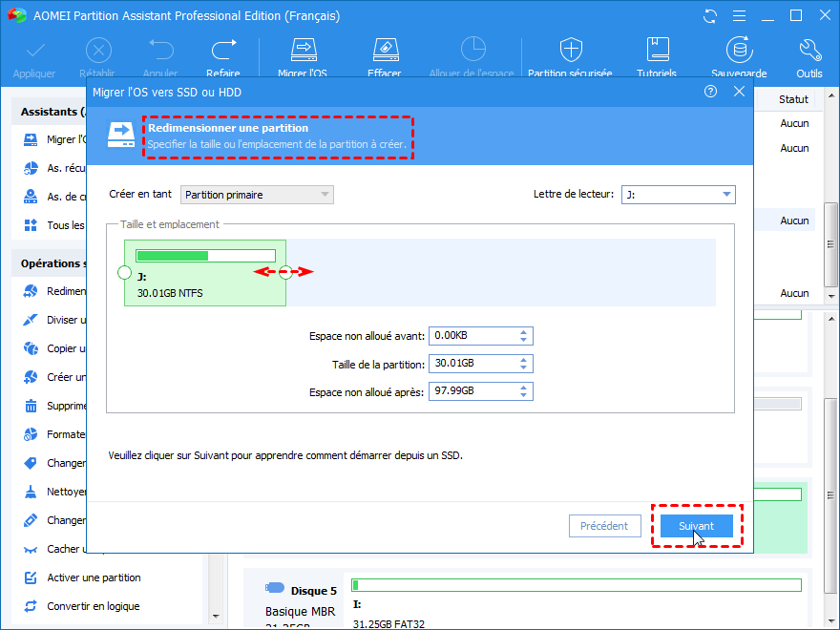This screenshot has height=630, width=840.
Task: Open the Partition sécurisée shield icon
Action: [x=571, y=50]
